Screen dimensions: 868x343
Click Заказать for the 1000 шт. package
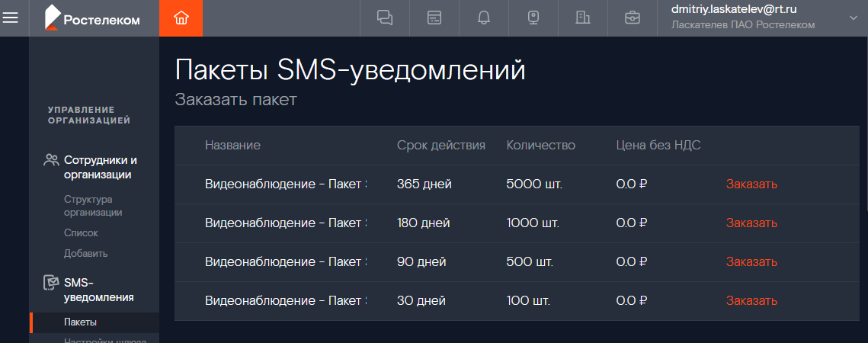(751, 223)
